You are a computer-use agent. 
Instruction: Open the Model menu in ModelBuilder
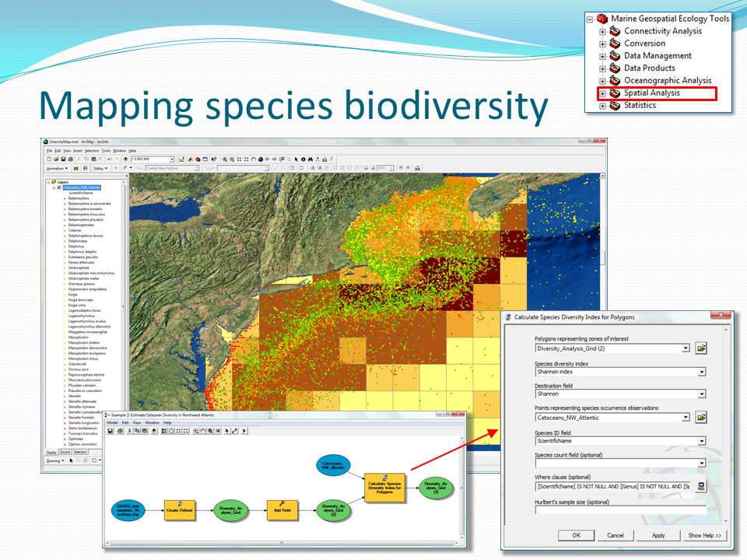[x=112, y=422]
